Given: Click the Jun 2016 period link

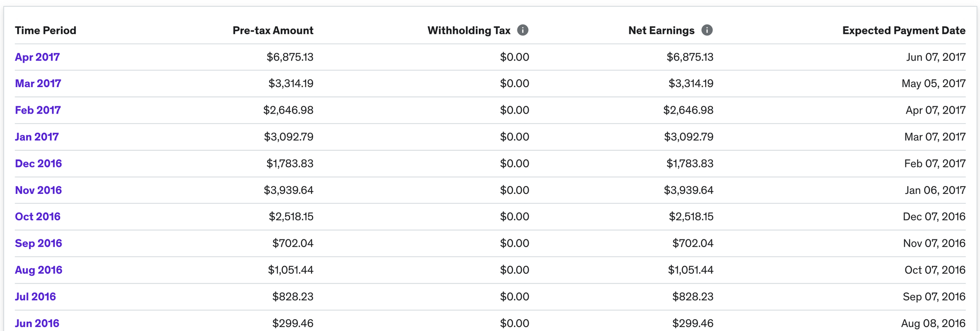Looking at the screenshot, I should tap(37, 323).
